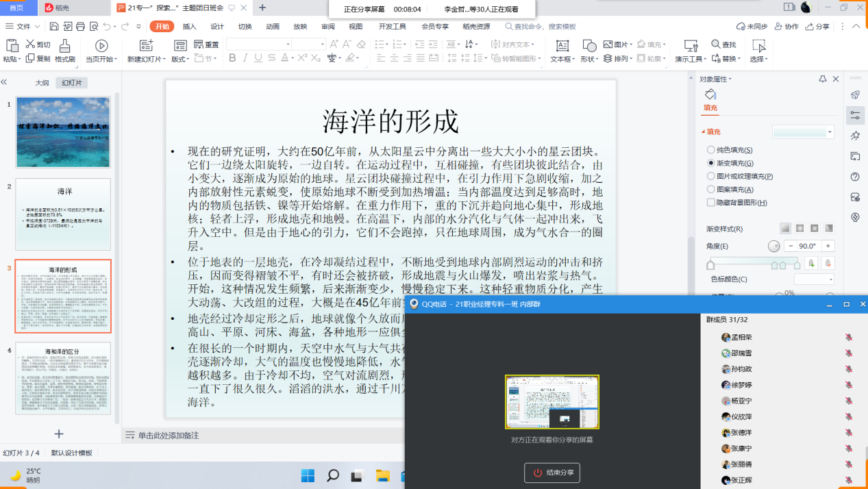Expand the stop color (色标颜色) dropdown
This screenshot has width=868, height=489.
tap(831, 279)
